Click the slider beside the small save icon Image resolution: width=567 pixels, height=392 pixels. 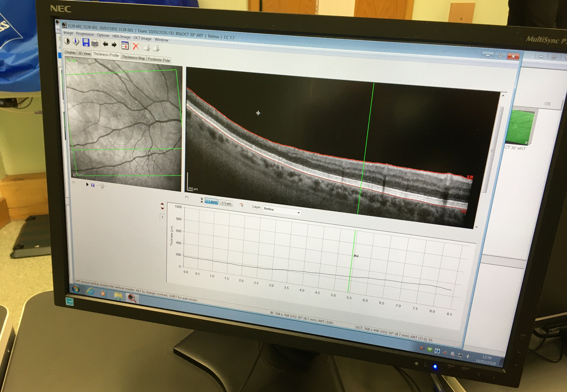(x=102, y=186)
